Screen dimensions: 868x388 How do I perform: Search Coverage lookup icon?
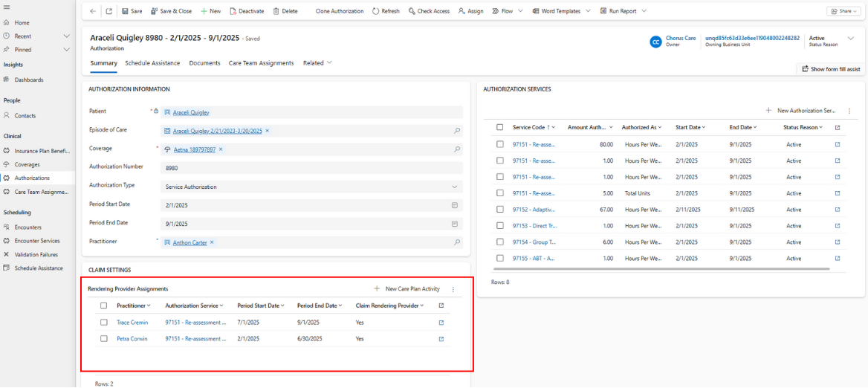457,149
